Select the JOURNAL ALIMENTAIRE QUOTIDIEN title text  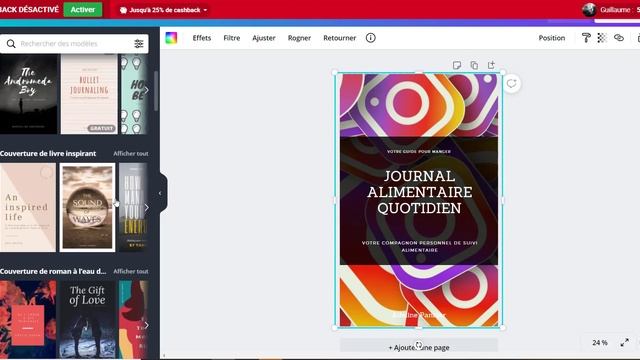(419, 192)
